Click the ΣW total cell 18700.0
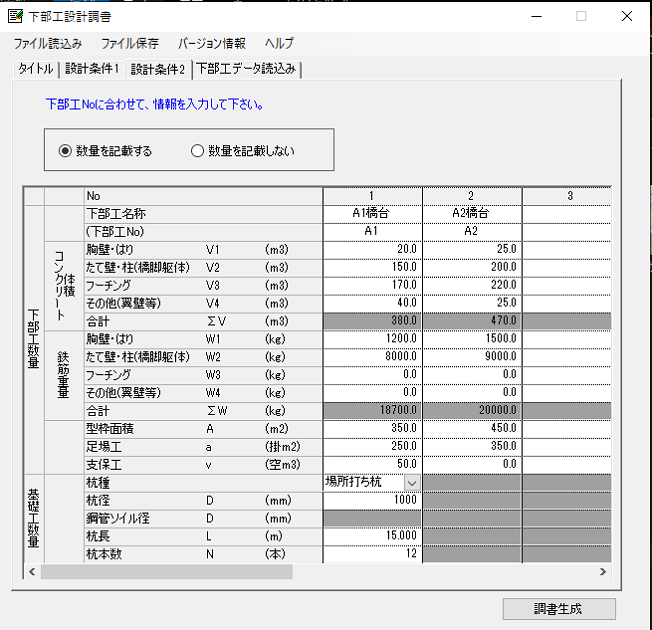Screen dimensions: 652x630 (373, 410)
